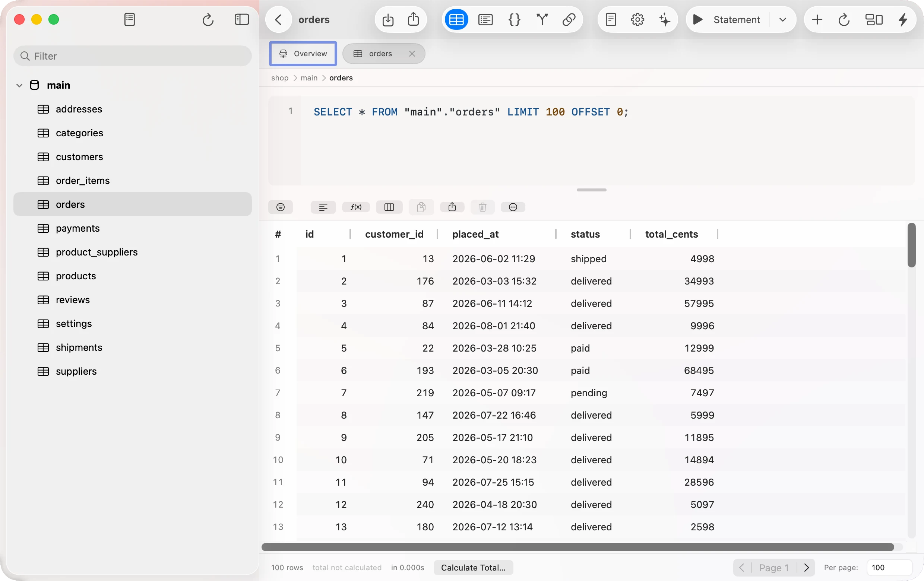Viewport: 924px width, 581px height.
Task: Click the horizontal scrollbar under results
Action: (x=577, y=547)
